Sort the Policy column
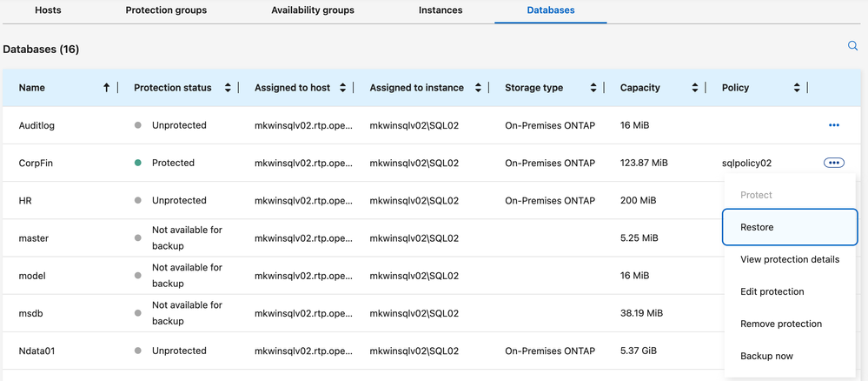 point(797,88)
